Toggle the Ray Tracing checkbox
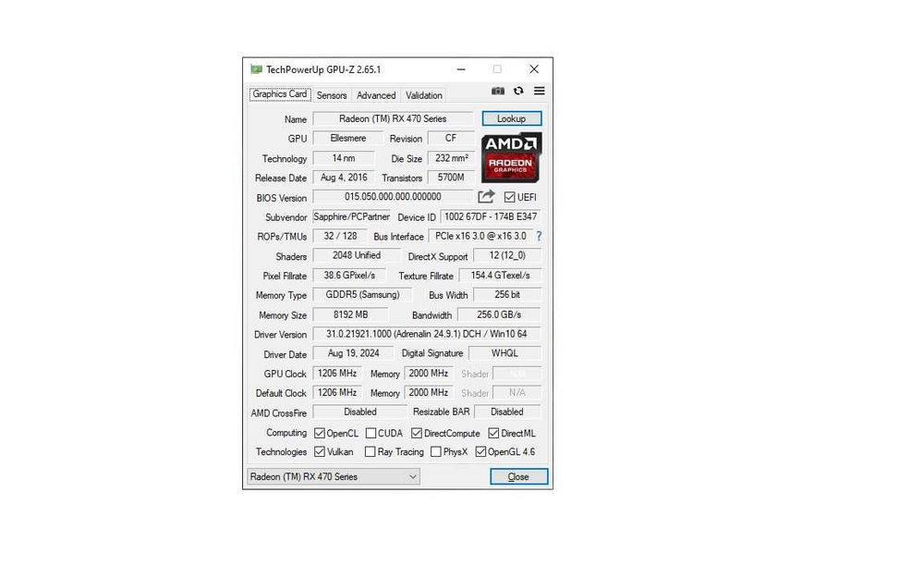Image resolution: width=924 pixels, height=578 pixels. pos(371,452)
